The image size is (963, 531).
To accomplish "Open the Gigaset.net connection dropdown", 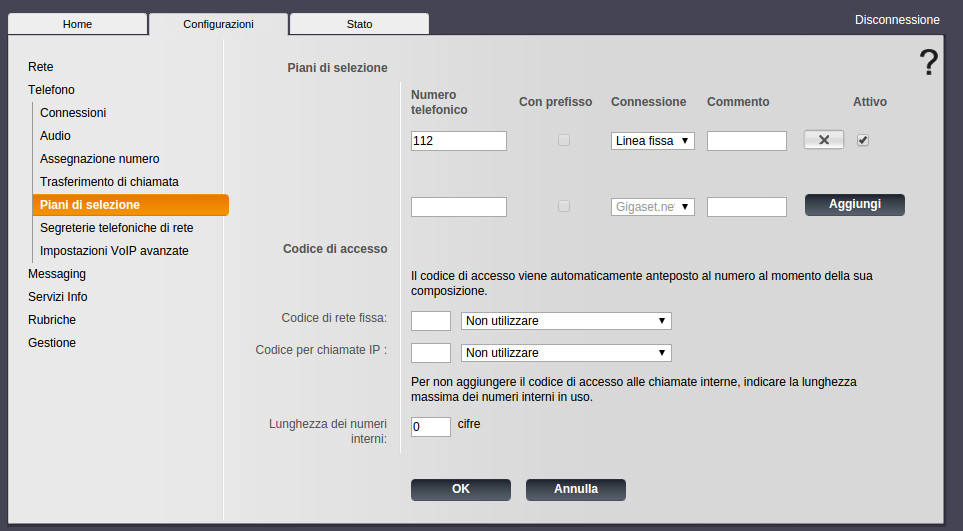I will tap(653, 207).
